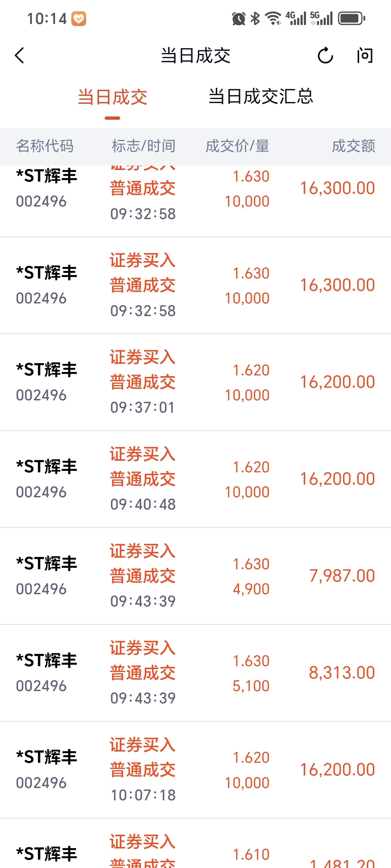
Task: Open the 问 help button
Action: tap(364, 56)
